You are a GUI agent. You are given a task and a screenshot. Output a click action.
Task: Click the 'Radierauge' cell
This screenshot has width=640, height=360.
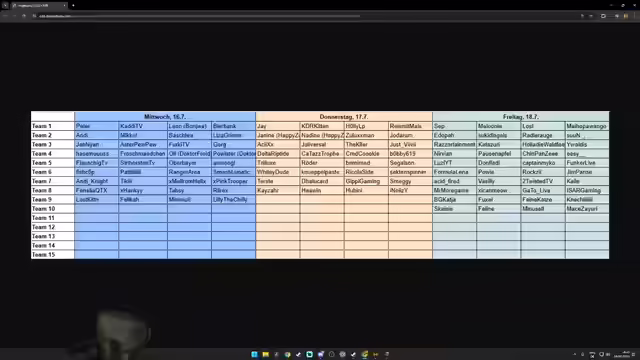point(543,135)
